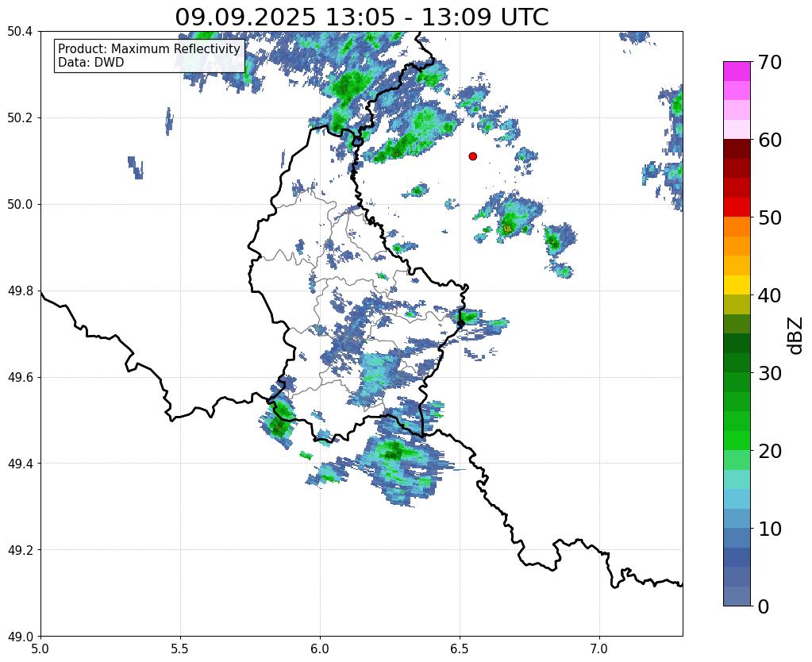Click colorbar tick label 40
This screenshot has width=812, height=662.
[769, 295]
